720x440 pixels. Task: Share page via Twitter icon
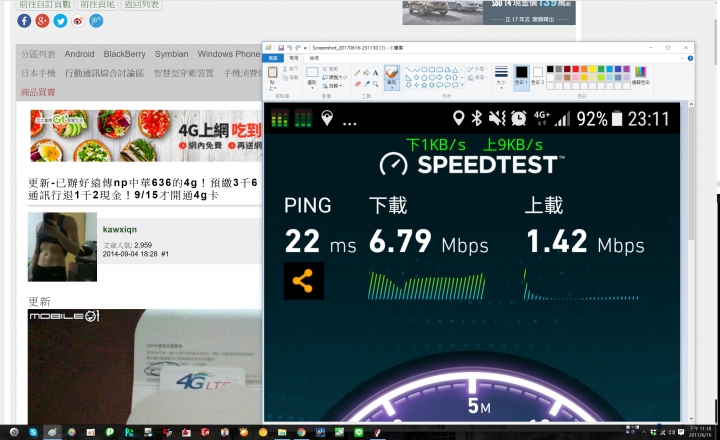tap(60, 21)
